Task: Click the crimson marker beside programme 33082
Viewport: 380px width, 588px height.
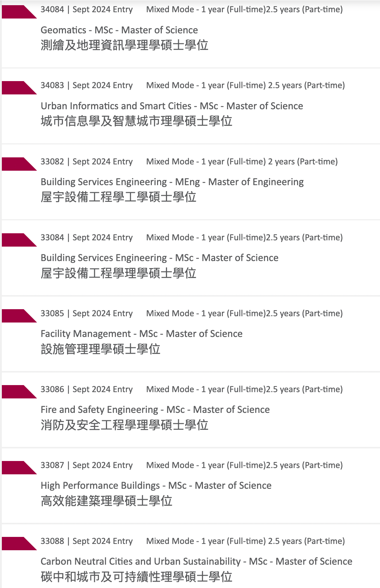Action: click(17, 164)
